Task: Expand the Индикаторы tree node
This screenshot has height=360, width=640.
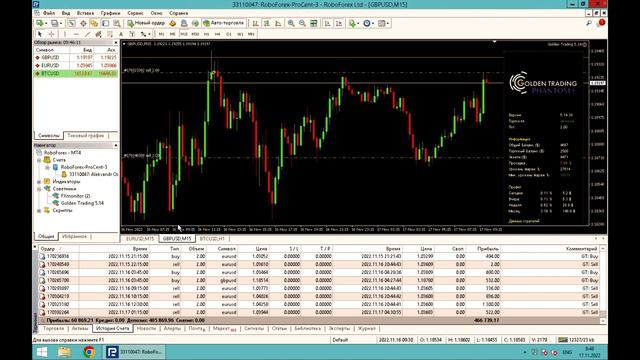Action: (39, 182)
